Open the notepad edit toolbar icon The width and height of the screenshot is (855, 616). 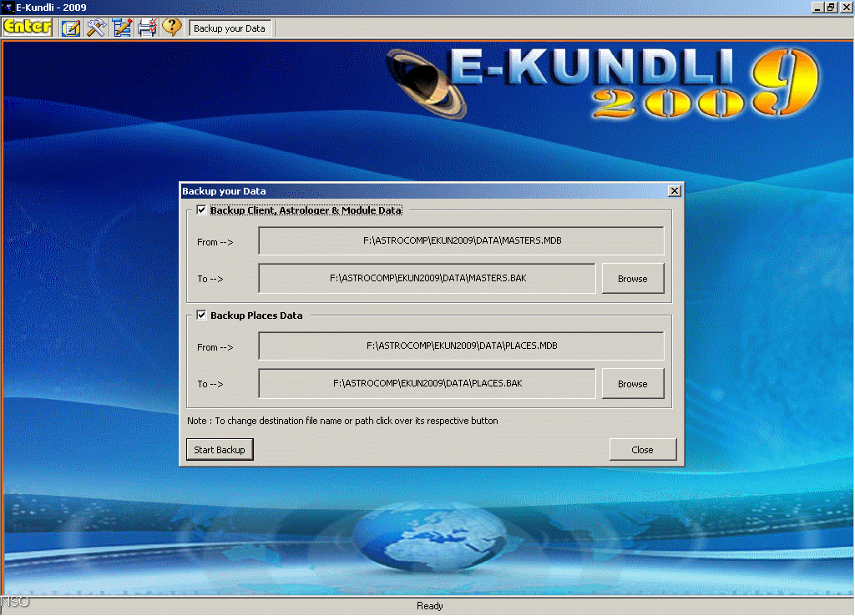coord(71,28)
